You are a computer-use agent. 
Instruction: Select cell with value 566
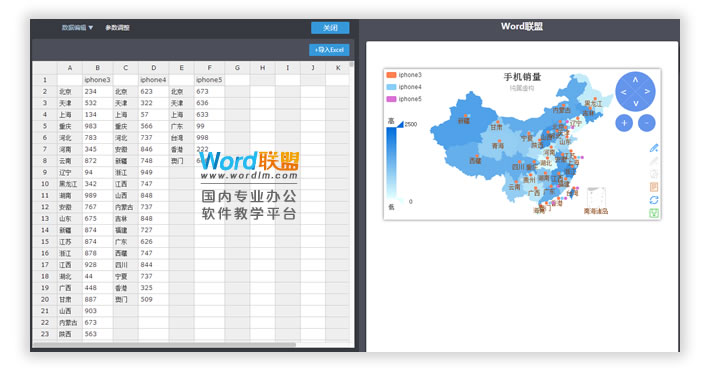click(x=154, y=126)
